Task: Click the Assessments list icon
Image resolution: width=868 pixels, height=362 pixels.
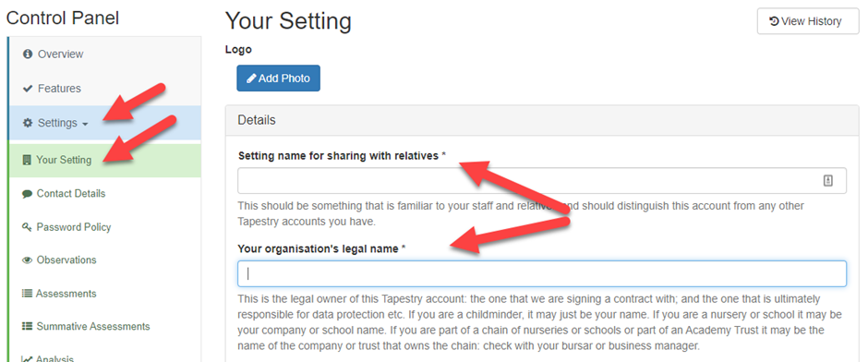Action: pyautogui.click(x=27, y=294)
